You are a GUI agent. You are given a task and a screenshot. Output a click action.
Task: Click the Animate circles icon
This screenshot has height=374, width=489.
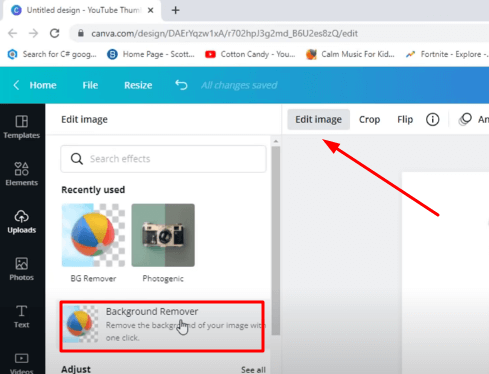coord(465,119)
